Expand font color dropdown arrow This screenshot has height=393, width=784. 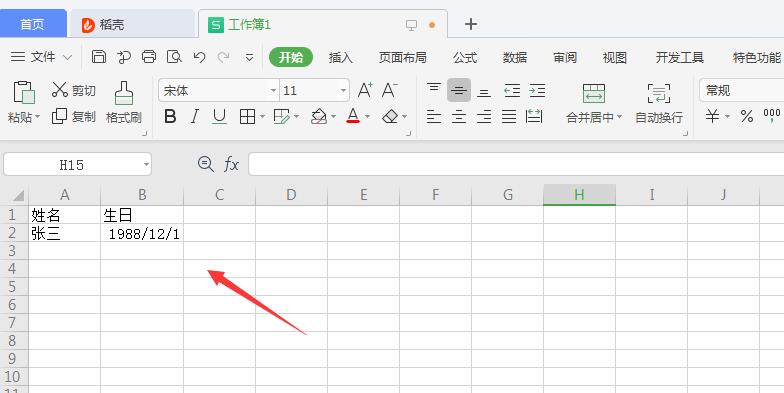click(368, 117)
